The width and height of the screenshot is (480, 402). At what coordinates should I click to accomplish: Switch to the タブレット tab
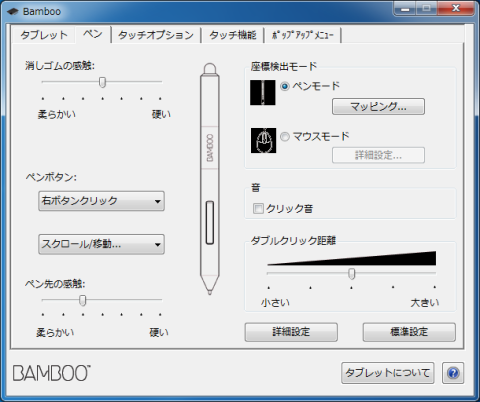tap(44, 35)
